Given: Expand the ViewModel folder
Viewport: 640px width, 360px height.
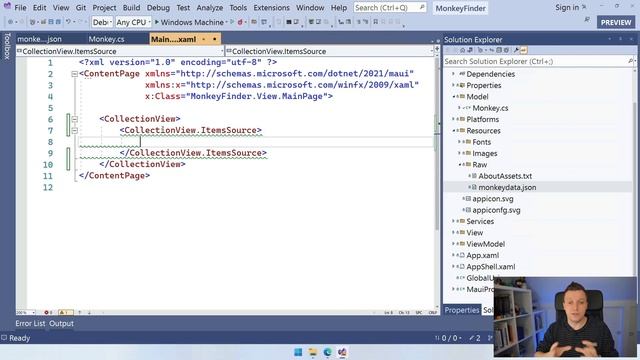Looking at the screenshot, I should point(453,244).
